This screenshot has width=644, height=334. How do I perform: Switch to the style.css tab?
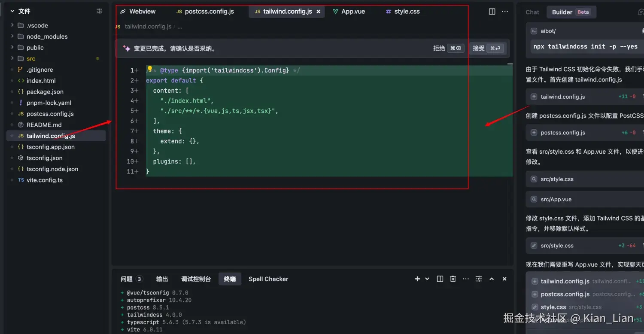tap(403, 12)
